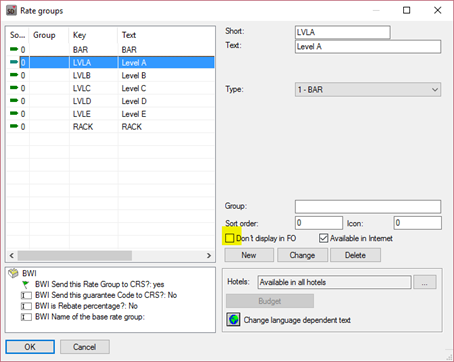
Task: Open the Type dropdown showing 1 - BAR
Action: (368, 90)
